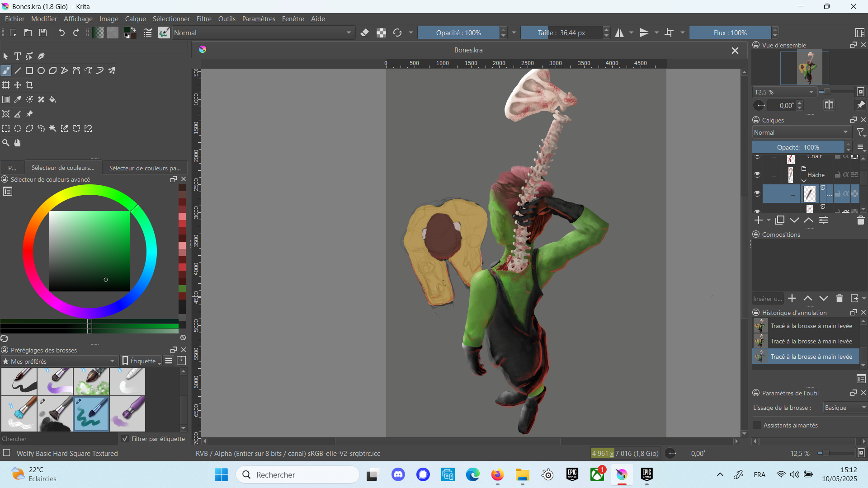
Task: Open Discord from the taskbar
Action: pos(398,474)
